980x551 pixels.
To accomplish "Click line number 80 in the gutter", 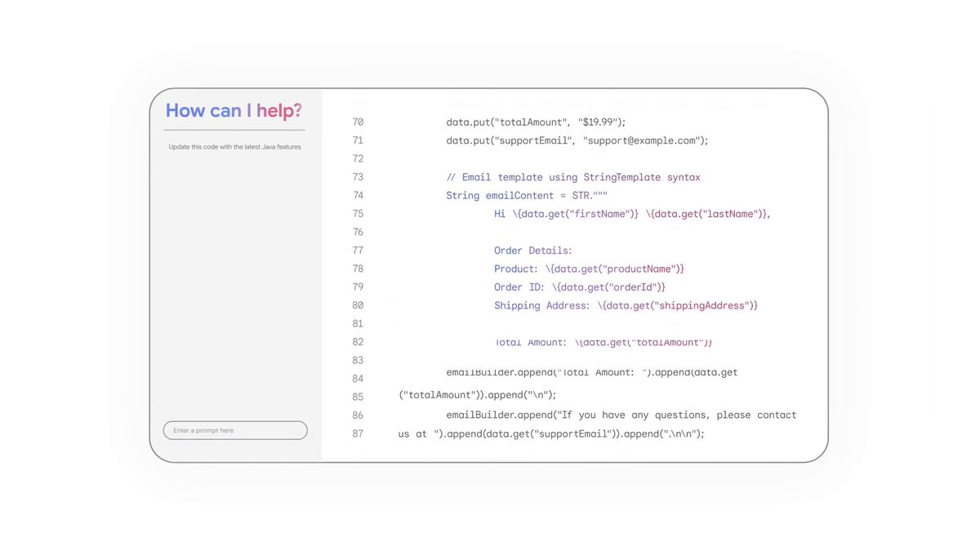I will [x=358, y=305].
